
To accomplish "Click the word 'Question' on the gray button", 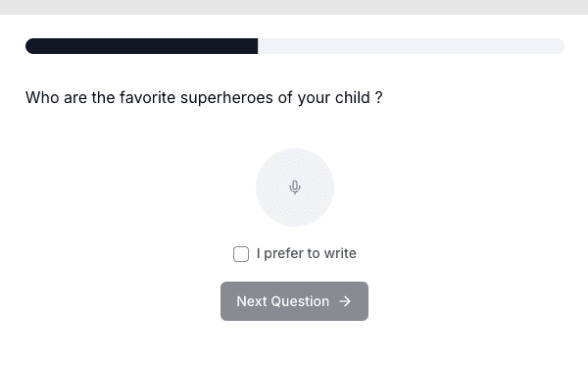I will tap(300, 301).
